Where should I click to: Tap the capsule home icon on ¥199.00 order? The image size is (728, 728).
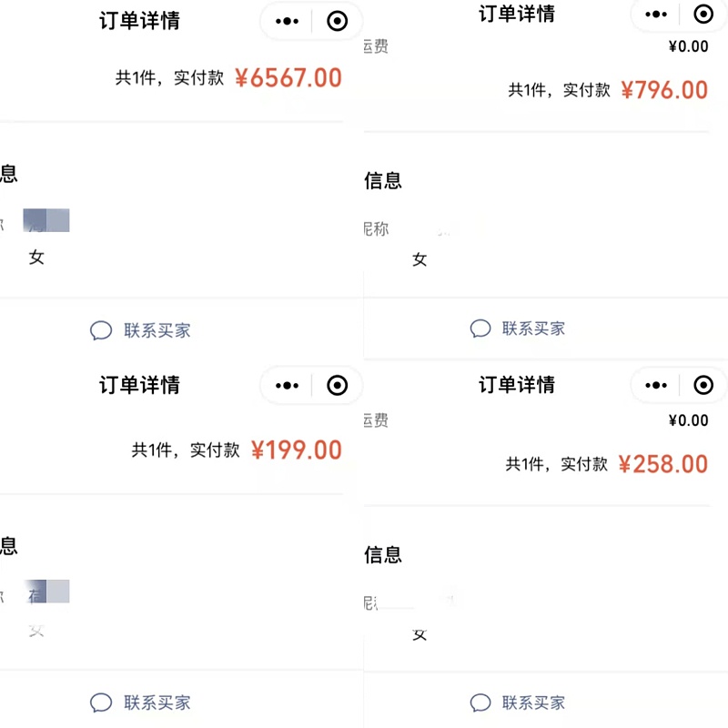(x=337, y=385)
